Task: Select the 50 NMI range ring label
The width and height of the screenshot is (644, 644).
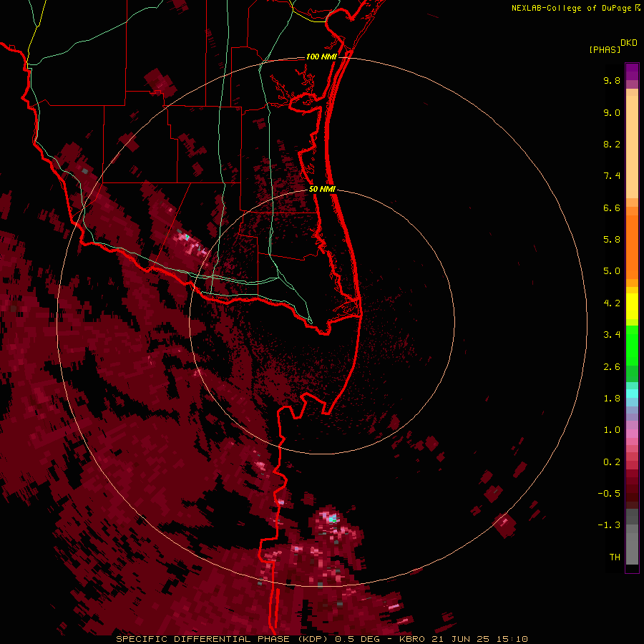Action: (322, 189)
